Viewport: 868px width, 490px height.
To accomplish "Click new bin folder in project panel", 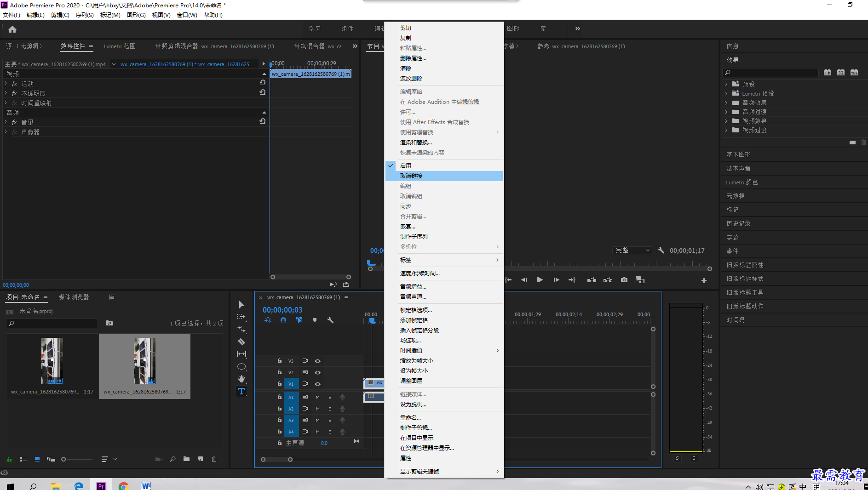I will 186,459.
